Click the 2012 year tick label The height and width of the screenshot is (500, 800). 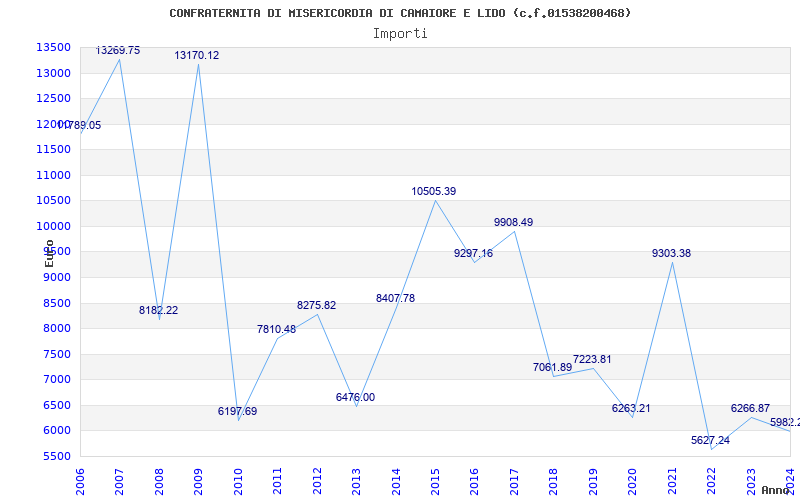click(x=317, y=482)
